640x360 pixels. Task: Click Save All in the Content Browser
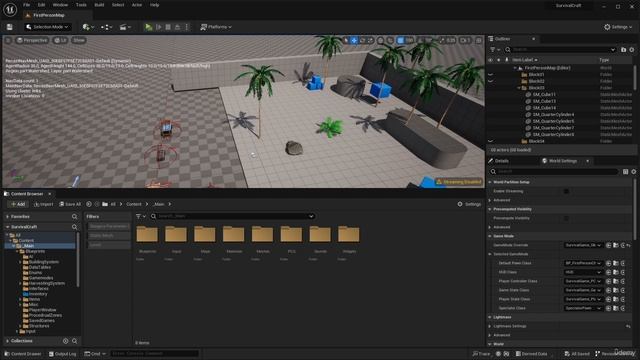click(x=70, y=204)
